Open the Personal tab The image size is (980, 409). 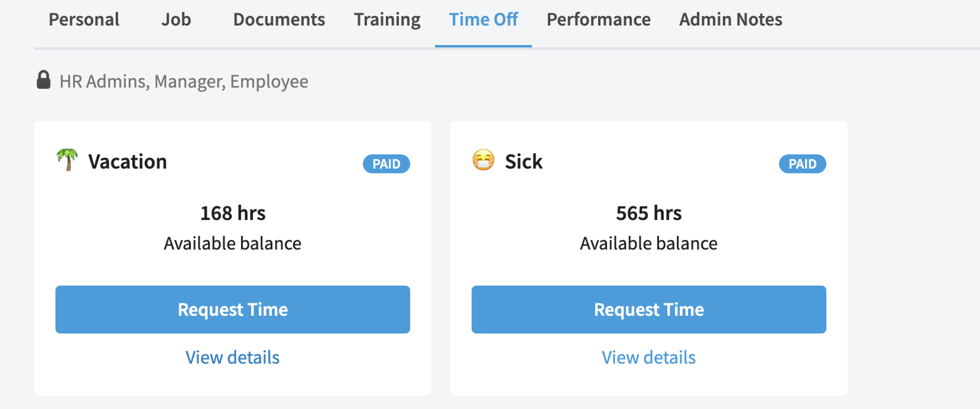[x=84, y=19]
